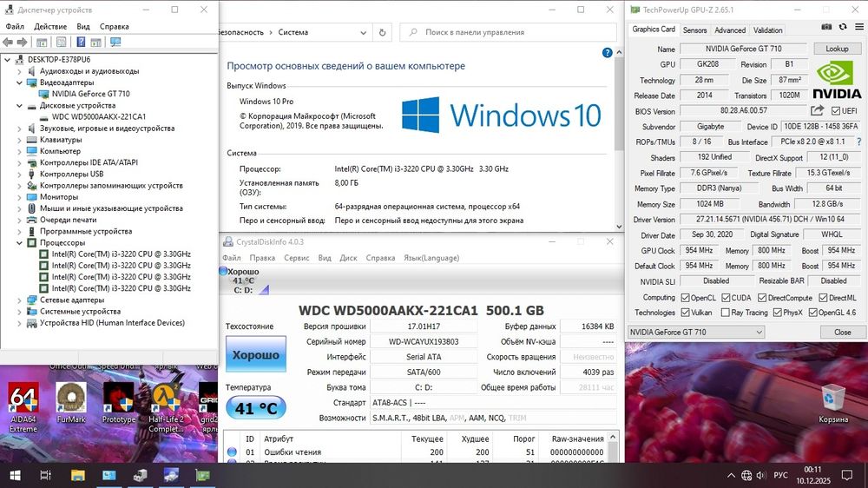The width and height of the screenshot is (868, 488).
Task: Open the Сервис menu in CrystalDiskInfo
Action: coord(296,258)
